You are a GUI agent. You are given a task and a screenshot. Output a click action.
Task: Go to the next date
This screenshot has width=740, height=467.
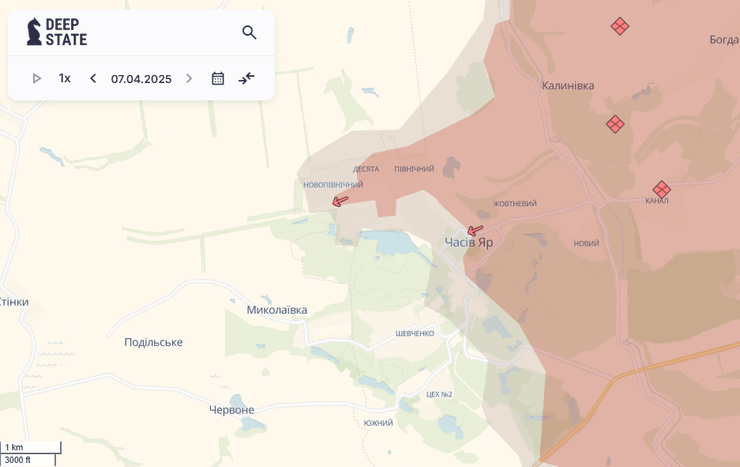coord(189,78)
